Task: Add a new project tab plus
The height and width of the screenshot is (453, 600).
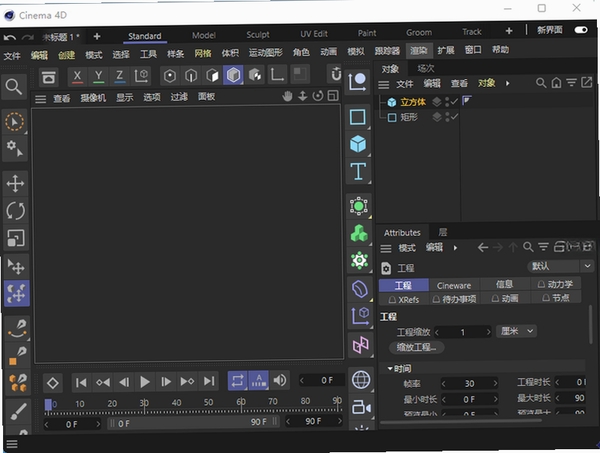Action: [x=97, y=36]
